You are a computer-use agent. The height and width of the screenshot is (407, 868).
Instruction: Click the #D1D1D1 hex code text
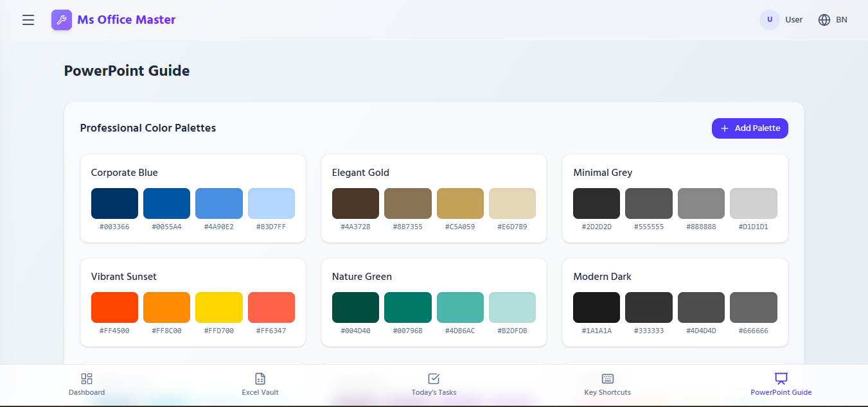coord(754,227)
